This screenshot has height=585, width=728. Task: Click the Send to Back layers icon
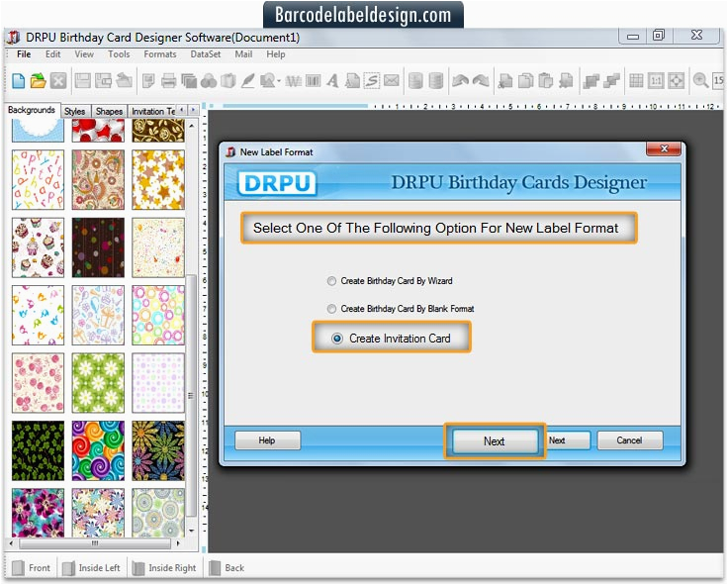611,81
